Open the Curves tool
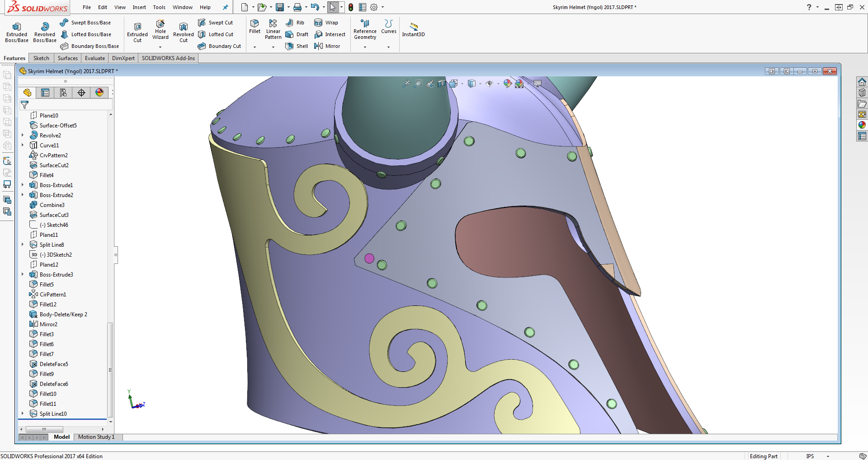This screenshot has height=460, width=868. click(x=388, y=27)
